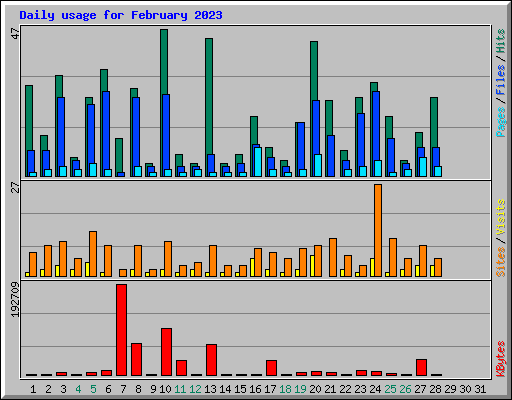The height and width of the screenshot is (400, 512).
Task: Click day "31" on the x-axis
Action: coord(480,389)
